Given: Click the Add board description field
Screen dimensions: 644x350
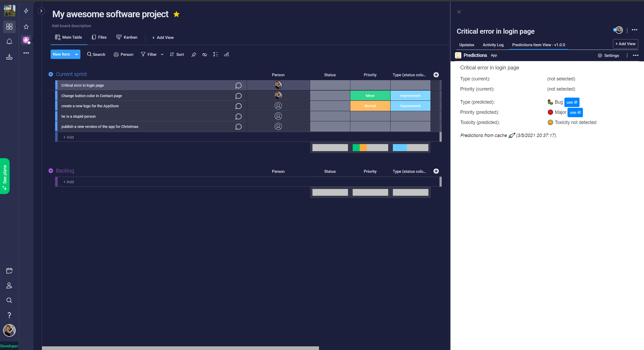Looking at the screenshot, I should [x=72, y=26].
